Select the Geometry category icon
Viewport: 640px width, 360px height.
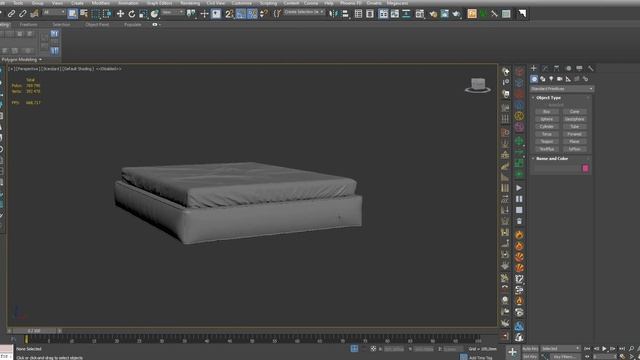(x=534, y=79)
